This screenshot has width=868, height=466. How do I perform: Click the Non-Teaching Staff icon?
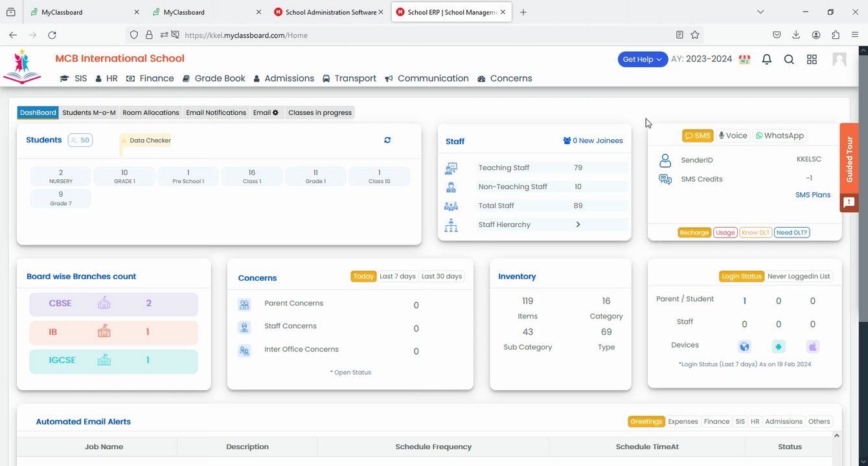[451, 187]
